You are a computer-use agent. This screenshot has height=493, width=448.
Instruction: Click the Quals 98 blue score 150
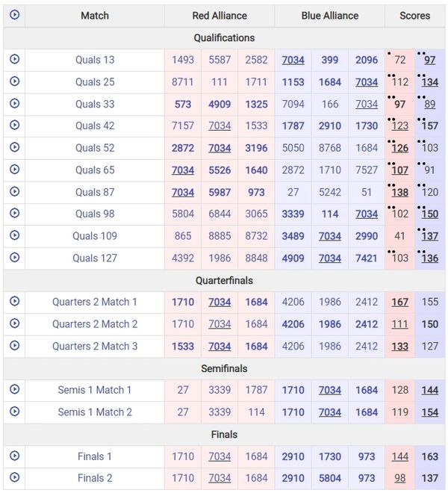click(430, 214)
